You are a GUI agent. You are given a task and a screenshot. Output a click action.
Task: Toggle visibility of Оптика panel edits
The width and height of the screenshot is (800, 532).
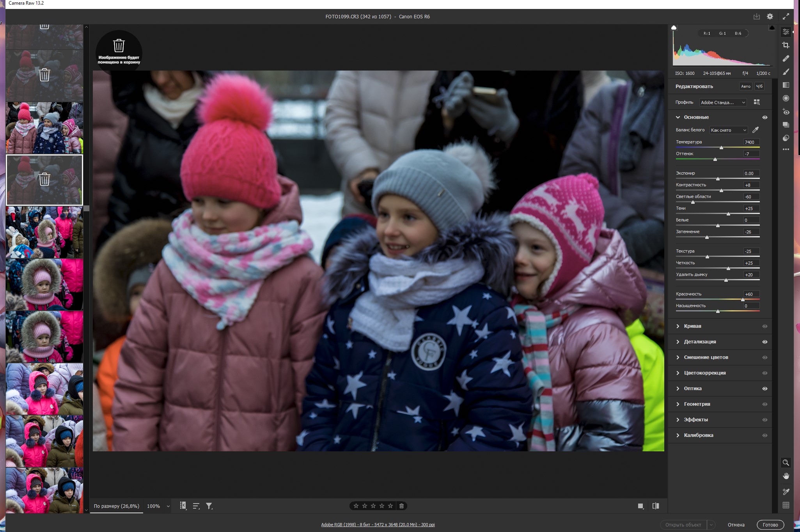[x=765, y=389]
